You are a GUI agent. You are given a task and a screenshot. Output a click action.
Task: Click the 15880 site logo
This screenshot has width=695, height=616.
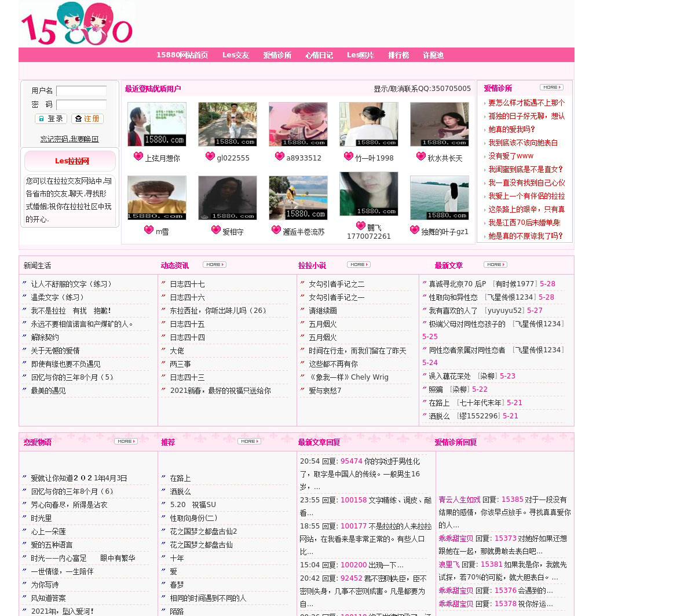[77, 24]
